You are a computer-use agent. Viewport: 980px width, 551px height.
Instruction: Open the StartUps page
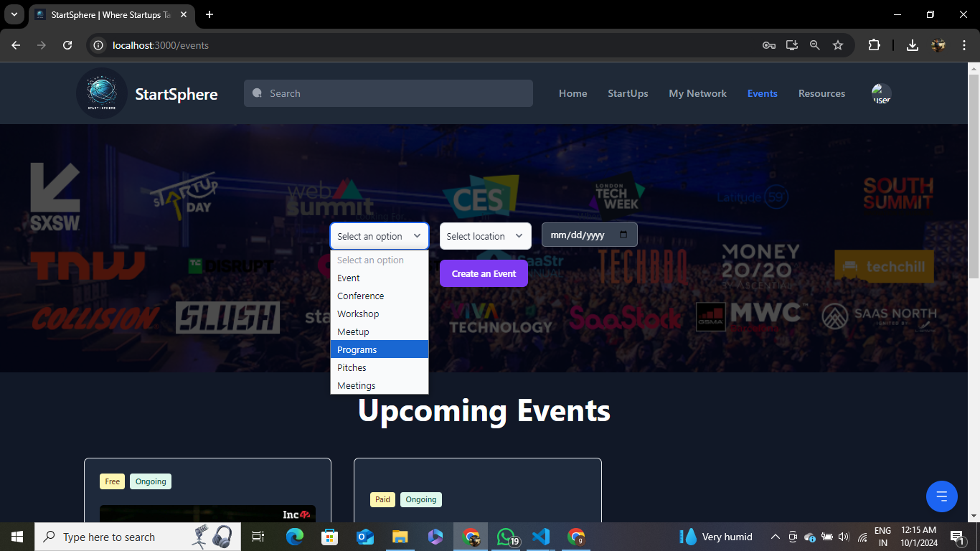[628, 93]
